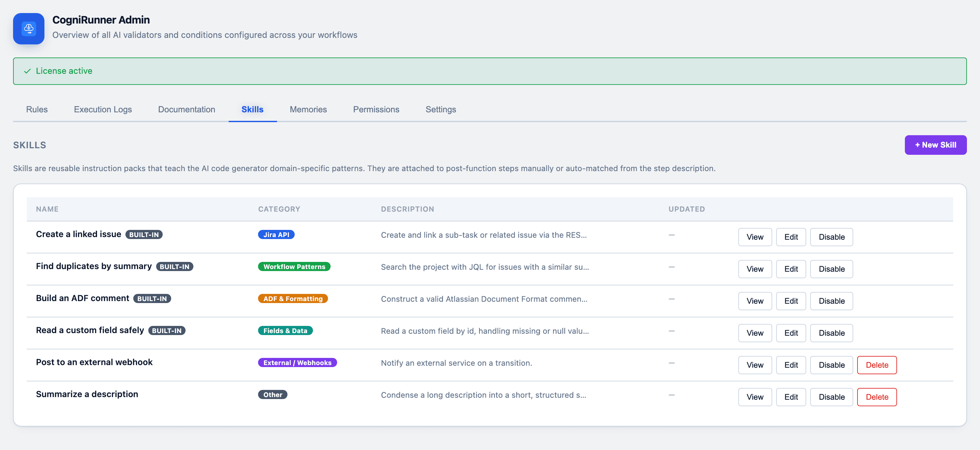The image size is (980, 450).
Task: Click the BUILT-IN badge beside Read a custom field safely
Action: click(x=167, y=330)
